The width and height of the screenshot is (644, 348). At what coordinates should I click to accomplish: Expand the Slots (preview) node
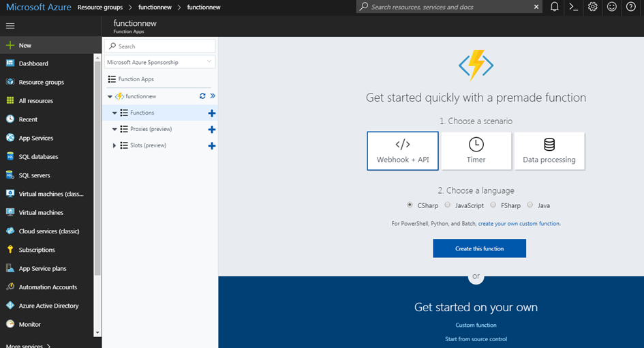pyautogui.click(x=114, y=145)
